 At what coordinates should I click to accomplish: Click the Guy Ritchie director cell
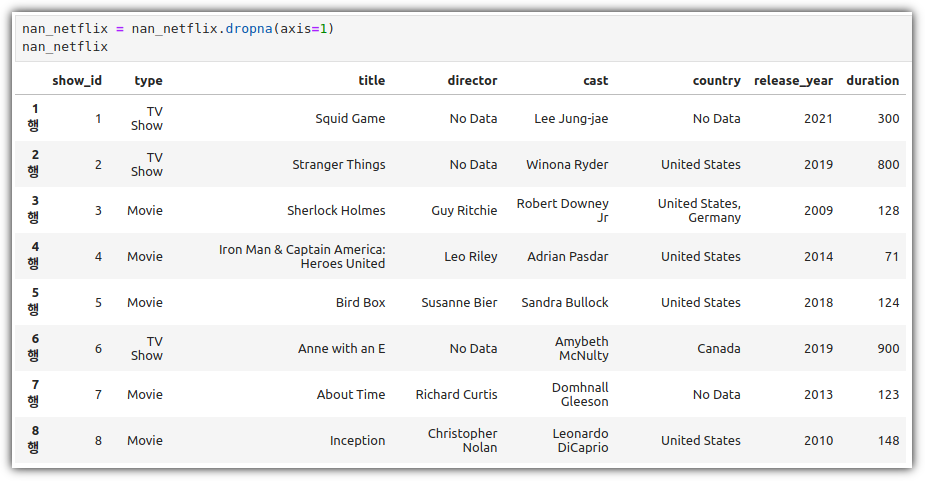coord(464,211)
